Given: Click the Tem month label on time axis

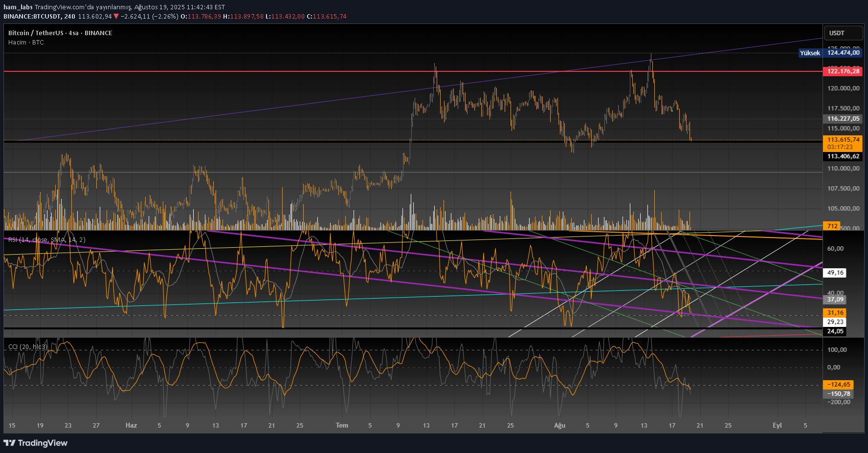Looking at the screenshot, I should (x=342, y=426).
